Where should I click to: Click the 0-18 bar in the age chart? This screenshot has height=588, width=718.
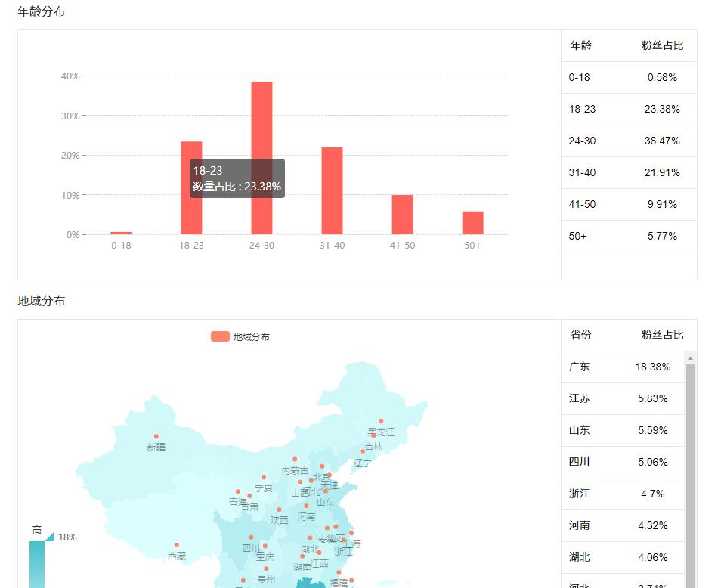[x=121, y=233]
